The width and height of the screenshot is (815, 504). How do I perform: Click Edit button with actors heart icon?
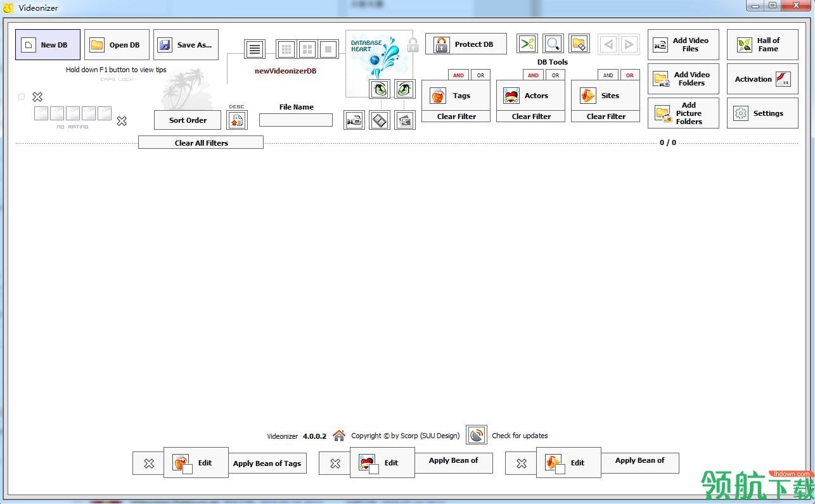(x=382, y=463)
